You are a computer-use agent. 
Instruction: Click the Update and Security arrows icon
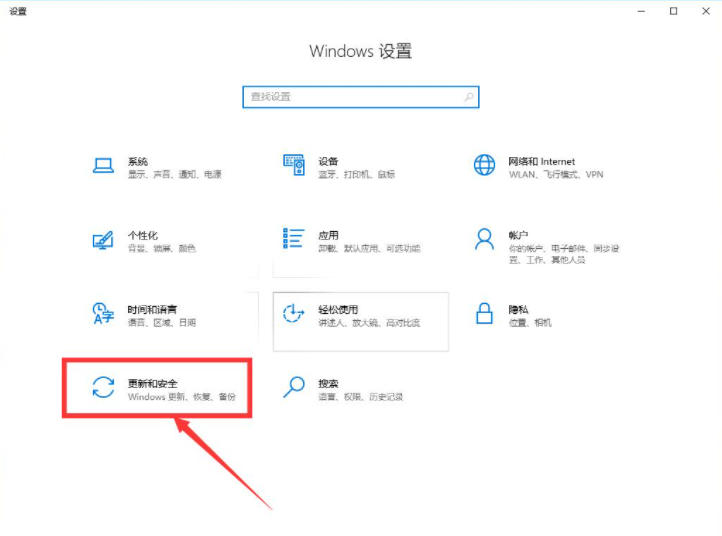tap(103, 388)
